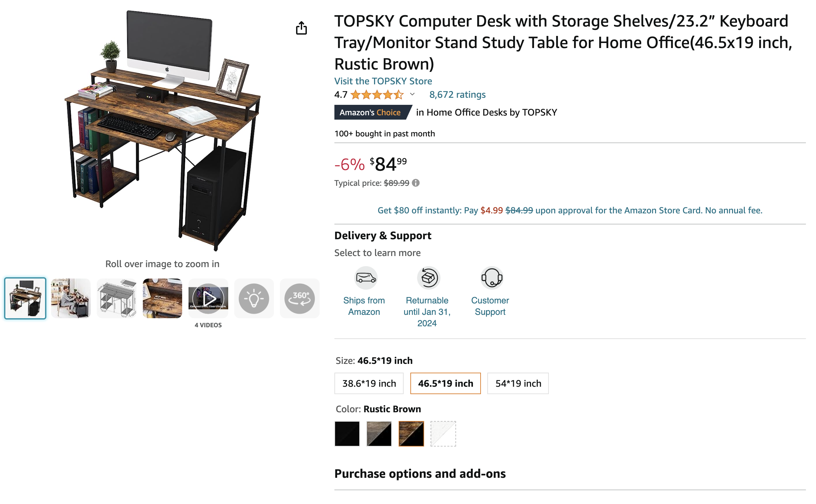
Task: Play the product video thumbnail
Action: pyautogui.click(x=208, y=298)
